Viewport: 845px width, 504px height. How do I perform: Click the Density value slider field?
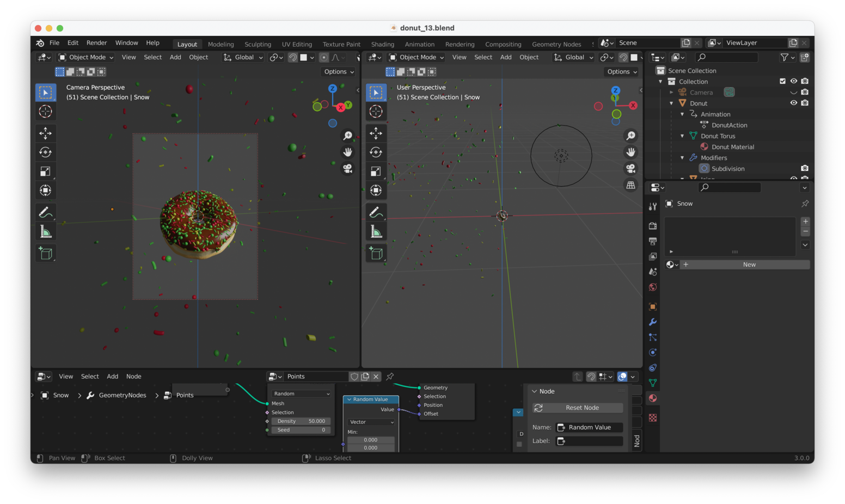pos(301,421)
